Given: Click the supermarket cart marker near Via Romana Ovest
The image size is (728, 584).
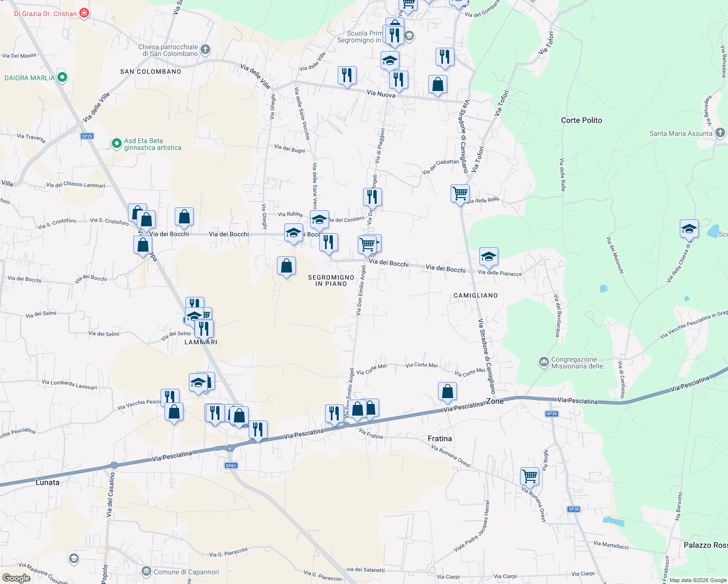Looking at the screenshot, I should (x=529, y=476).
